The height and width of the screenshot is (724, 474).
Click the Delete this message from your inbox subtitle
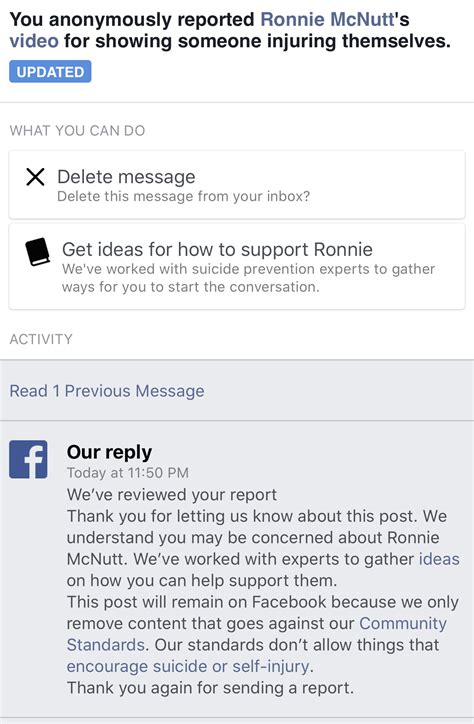(x=184, y=196)
